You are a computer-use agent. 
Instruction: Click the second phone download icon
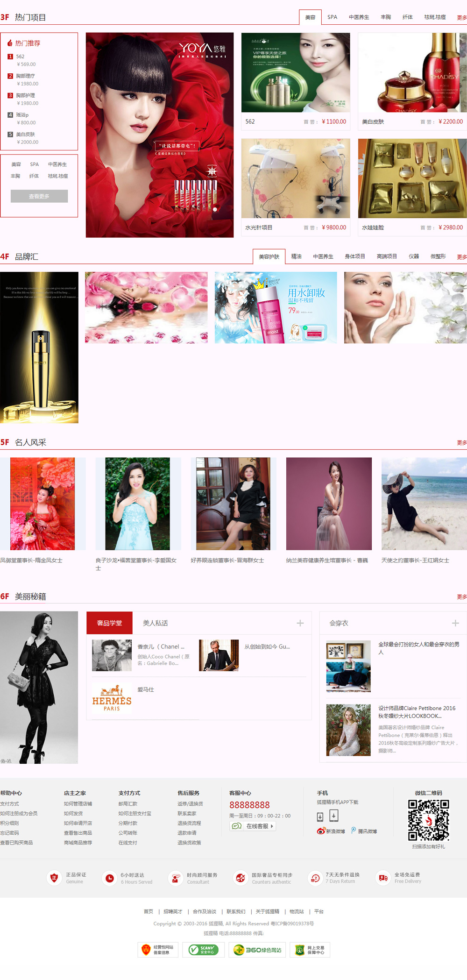[x=333, y=816]
